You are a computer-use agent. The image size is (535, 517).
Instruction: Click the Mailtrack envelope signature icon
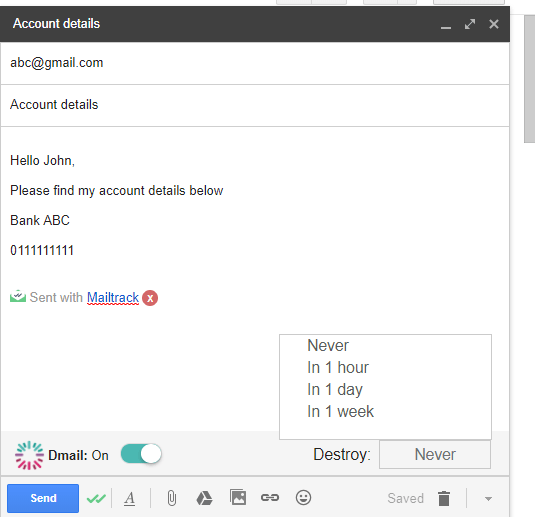(18, 296)
